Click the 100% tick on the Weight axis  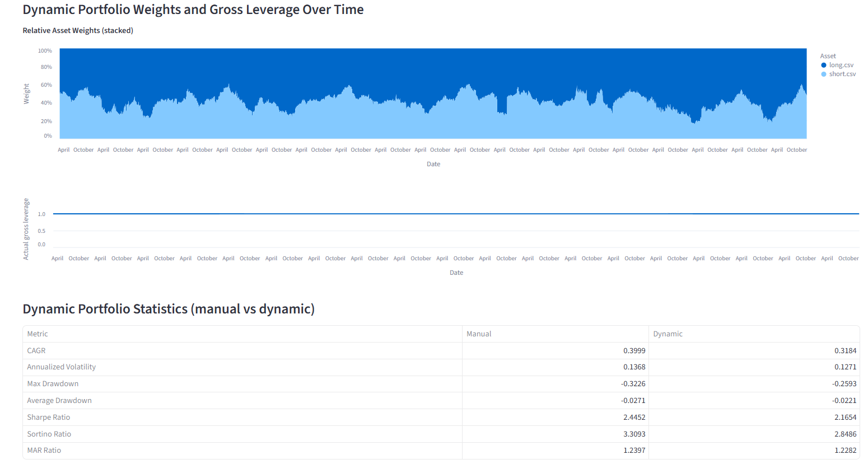tap(45, 51)
